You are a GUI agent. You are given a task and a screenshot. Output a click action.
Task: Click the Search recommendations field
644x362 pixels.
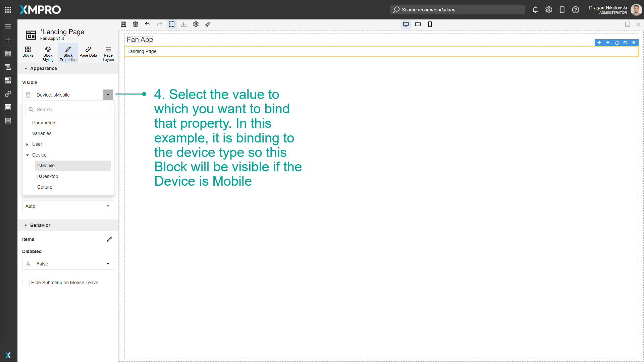pos(458,10)
